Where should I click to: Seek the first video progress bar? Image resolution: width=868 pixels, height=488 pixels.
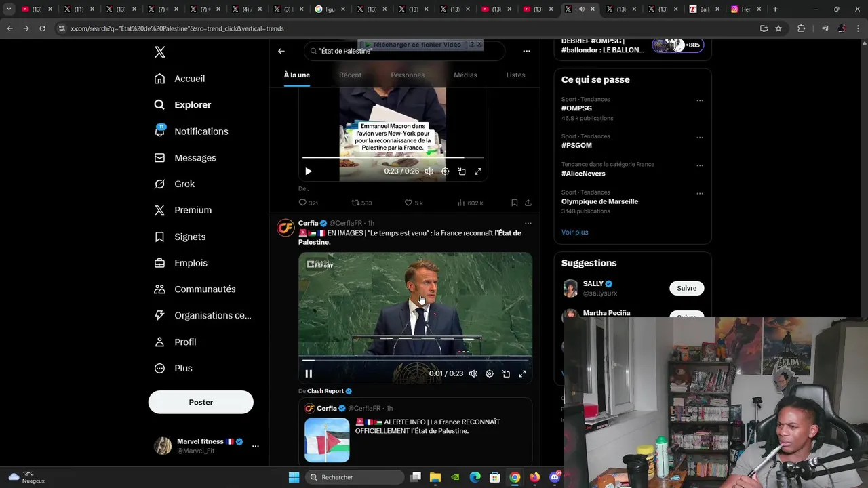pos(393,158)
